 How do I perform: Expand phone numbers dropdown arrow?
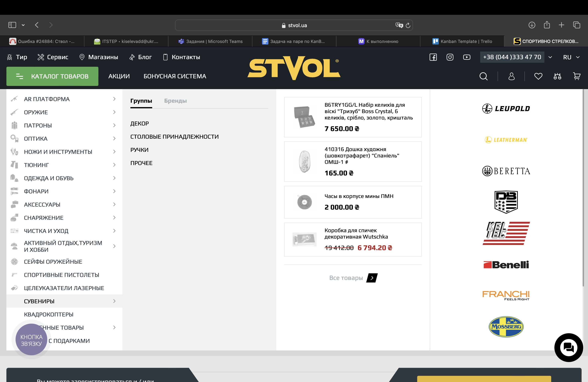point(550,57)
